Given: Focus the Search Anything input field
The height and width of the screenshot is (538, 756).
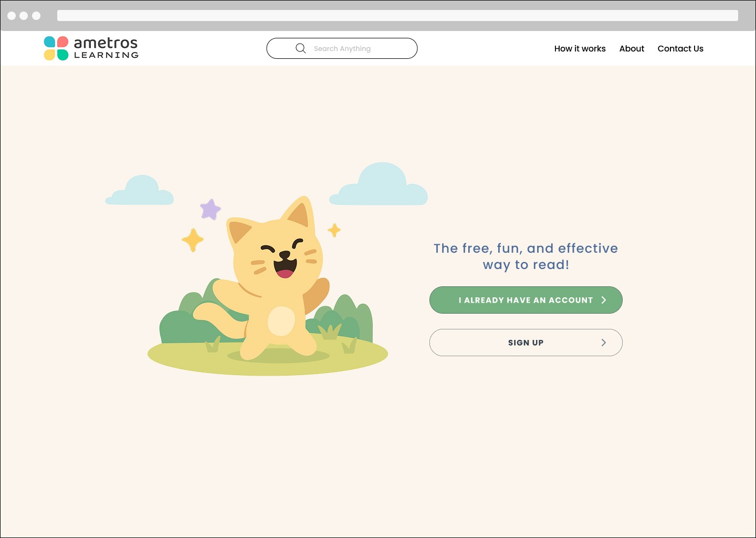Looking at the screenshot, I should (342, 48).
